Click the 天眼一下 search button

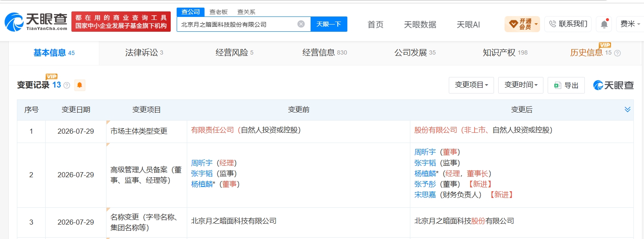(x=329, y=24)
